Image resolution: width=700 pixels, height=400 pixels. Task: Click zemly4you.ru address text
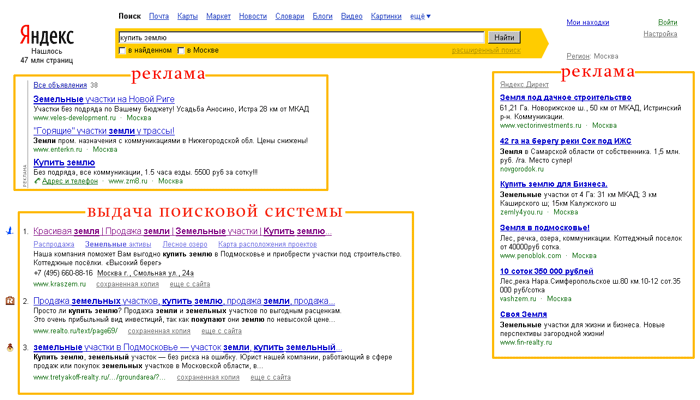pyautogui.click(x=521, y=212)
